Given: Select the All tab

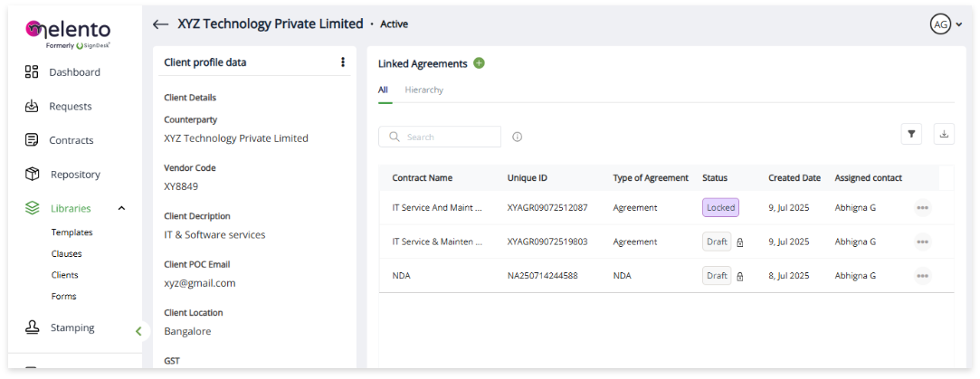Looking at the screenshot, I should coord(383,90).
